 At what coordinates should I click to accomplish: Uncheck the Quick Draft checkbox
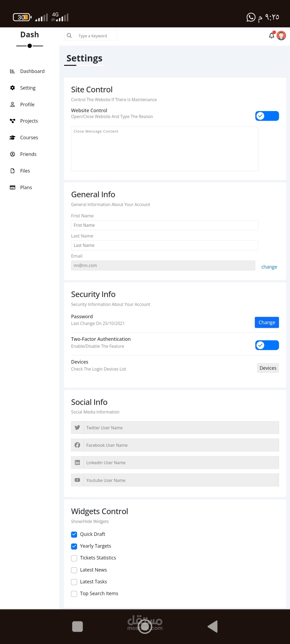74,534
